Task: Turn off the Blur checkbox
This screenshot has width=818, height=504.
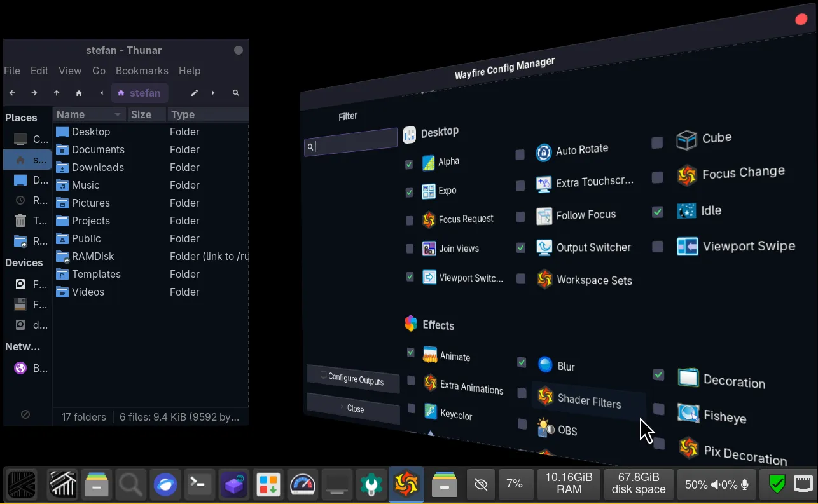Action: click(x=522, y=362)
